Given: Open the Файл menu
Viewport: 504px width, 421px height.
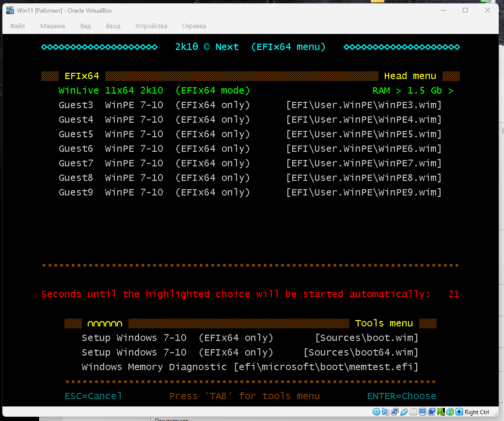Looking at the screenshot, I should (x=17, y=26).
